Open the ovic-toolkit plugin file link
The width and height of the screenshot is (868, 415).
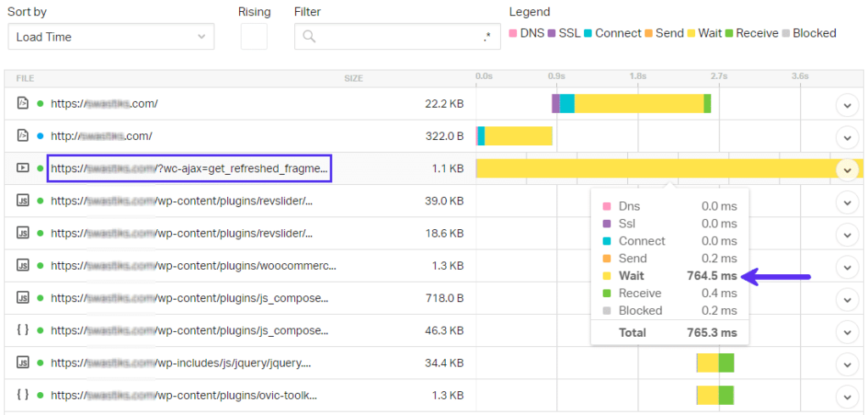181,395
